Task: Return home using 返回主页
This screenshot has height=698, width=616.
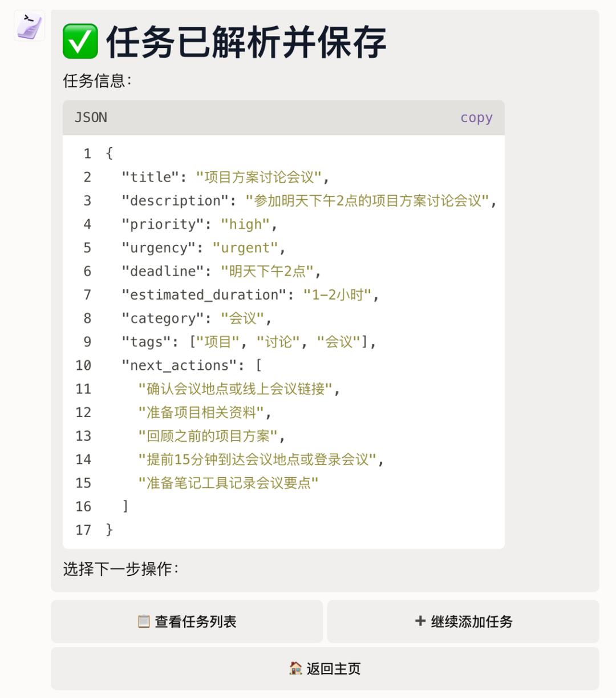Action: (x=327, y=668)
